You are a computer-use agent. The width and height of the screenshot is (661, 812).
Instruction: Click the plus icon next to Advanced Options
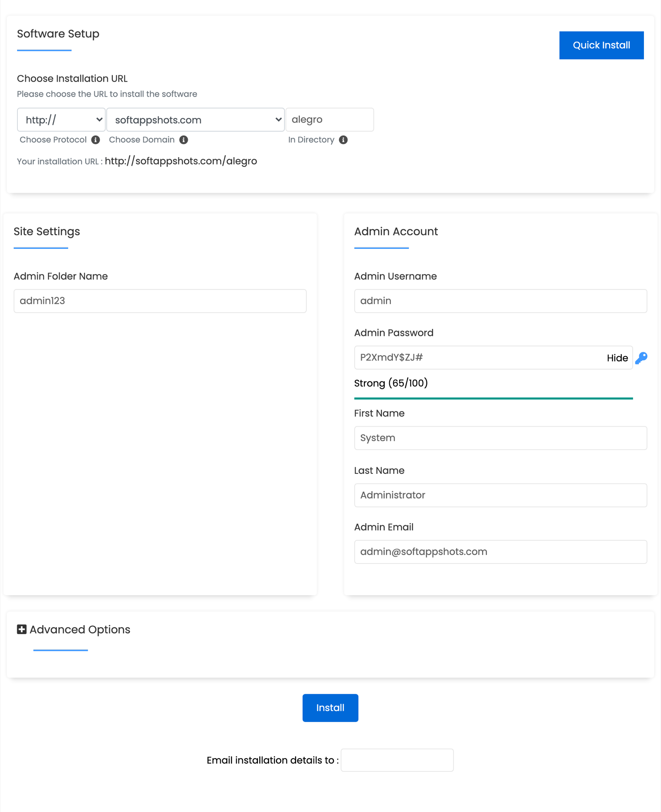point(22,629)
